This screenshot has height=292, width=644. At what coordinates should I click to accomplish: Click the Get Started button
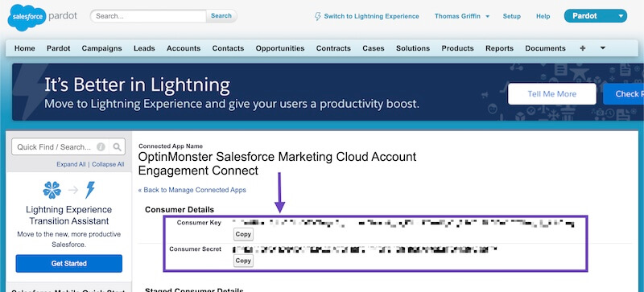tap(69, 264)
